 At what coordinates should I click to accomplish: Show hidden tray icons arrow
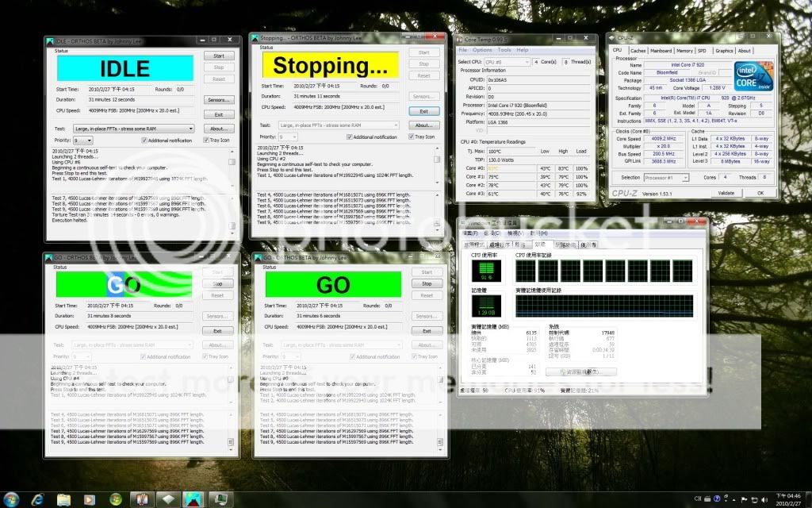pos(733,500)
